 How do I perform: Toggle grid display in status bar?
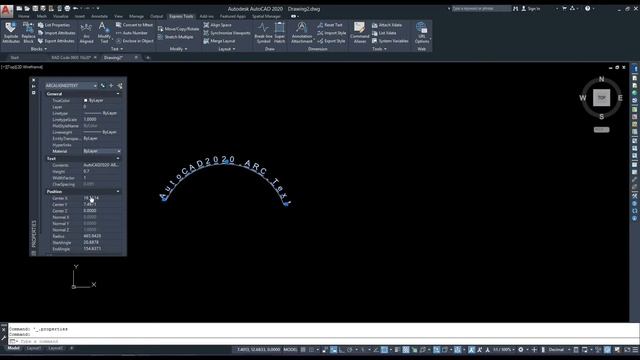(303, 350)
